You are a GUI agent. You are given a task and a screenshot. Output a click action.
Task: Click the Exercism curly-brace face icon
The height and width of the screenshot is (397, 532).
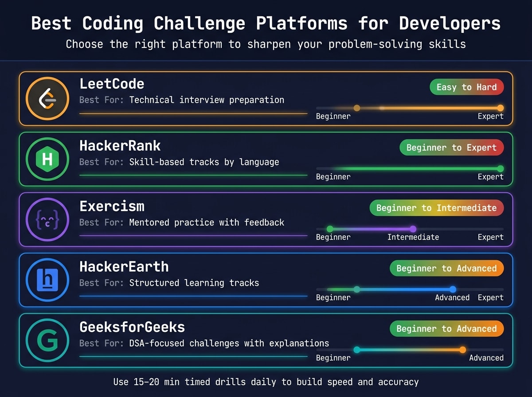pos(47,219)
